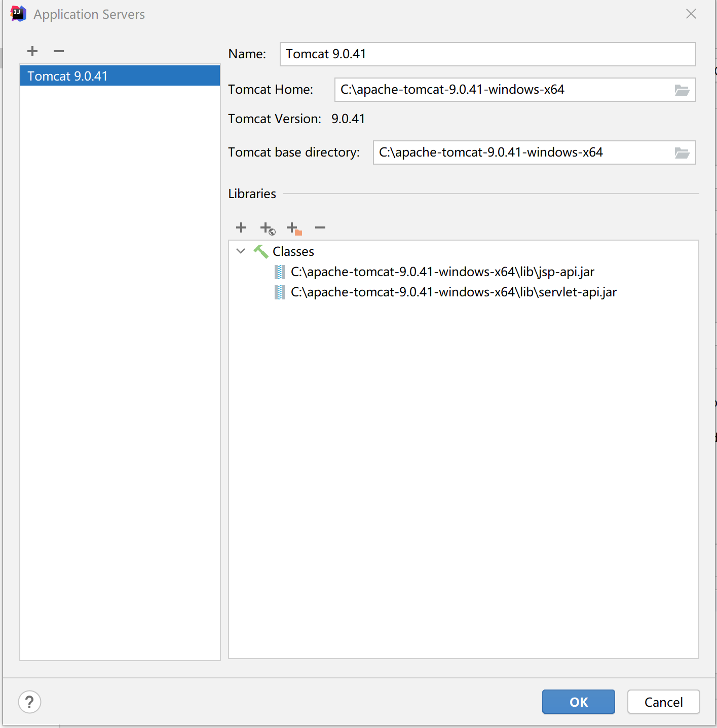The image size is (717, 728).
Task: Click the Tomcat Version 9.0.41 value
Action: pyautogui.click(x=348, y=119)
